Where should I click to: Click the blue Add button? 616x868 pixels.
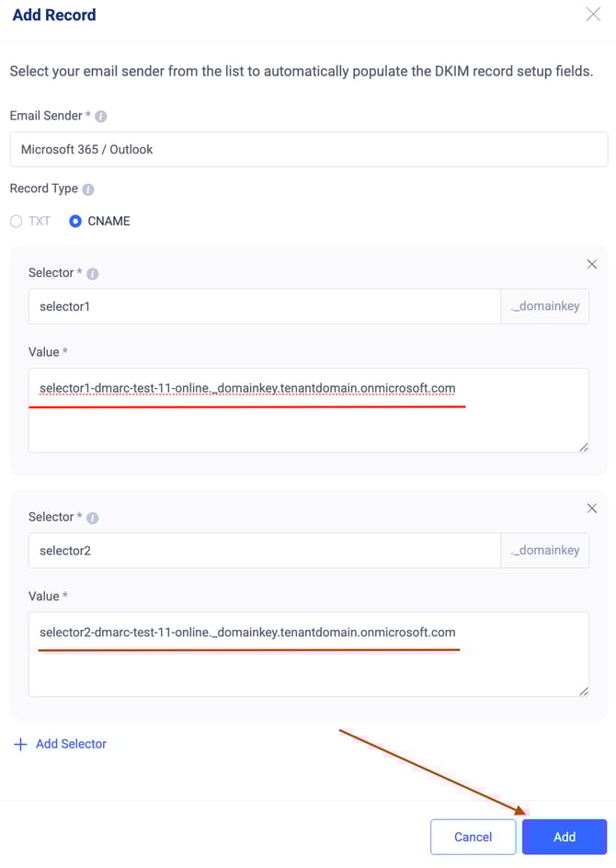point(565,837)
